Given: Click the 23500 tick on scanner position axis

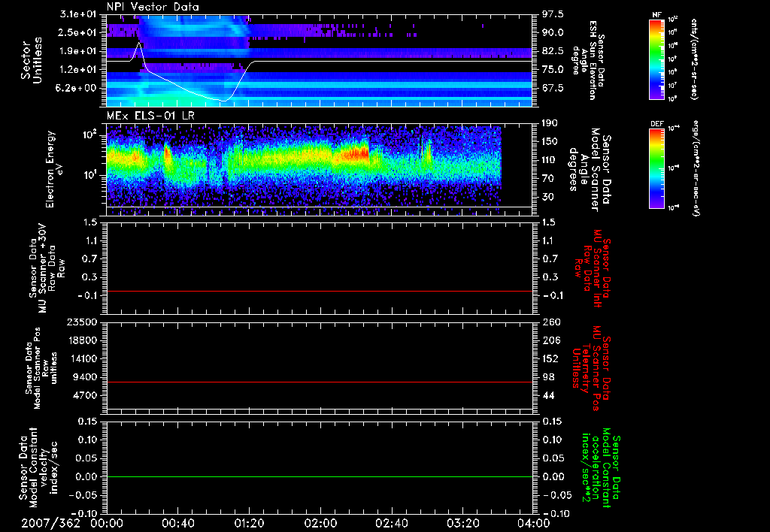Looking at the screenshot, I should coord(83,322).
